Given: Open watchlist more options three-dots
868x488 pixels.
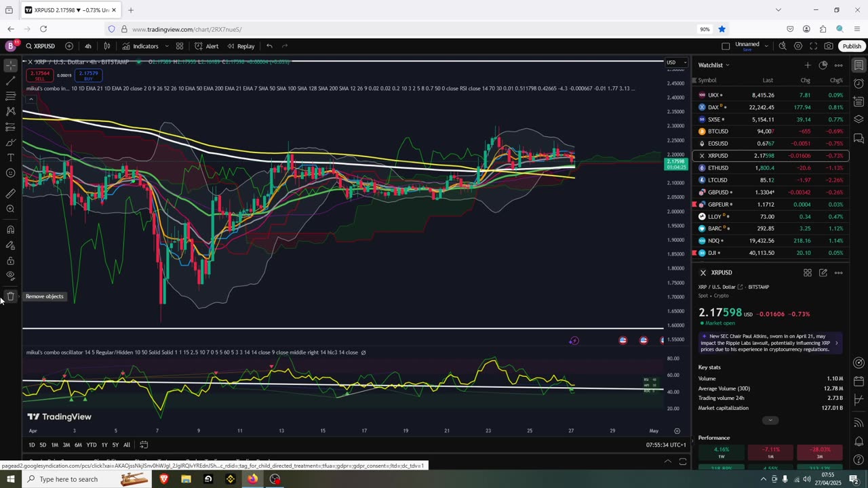Looking at the screenshot, I should (x=839, y=65).
